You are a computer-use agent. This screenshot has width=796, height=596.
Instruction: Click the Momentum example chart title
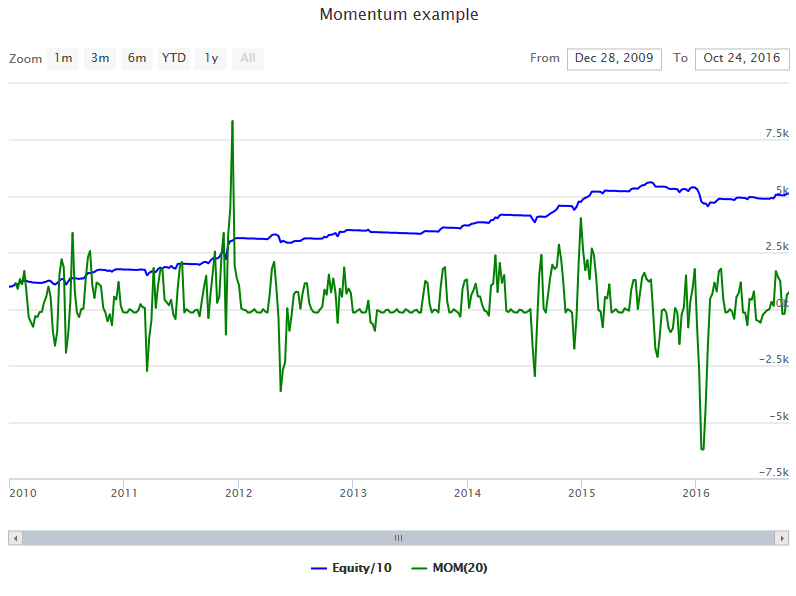(x=399, y=14)
